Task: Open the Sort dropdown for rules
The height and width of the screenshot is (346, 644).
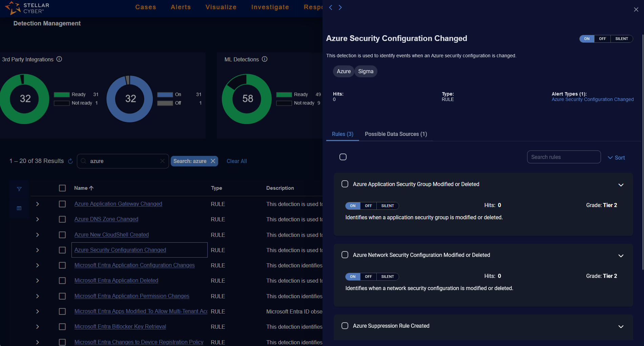Action: [x=616, y=158]
